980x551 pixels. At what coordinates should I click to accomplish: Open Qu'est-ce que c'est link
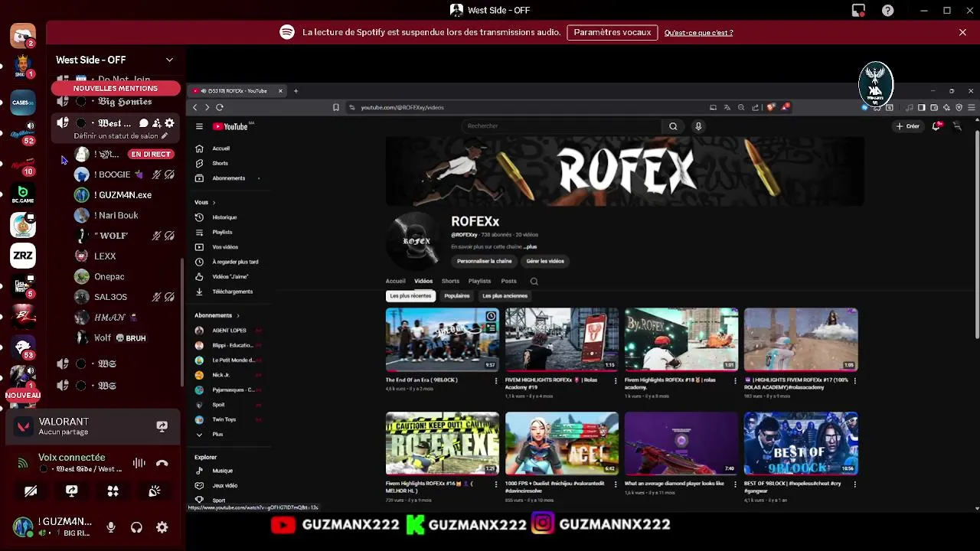point(698,33)
